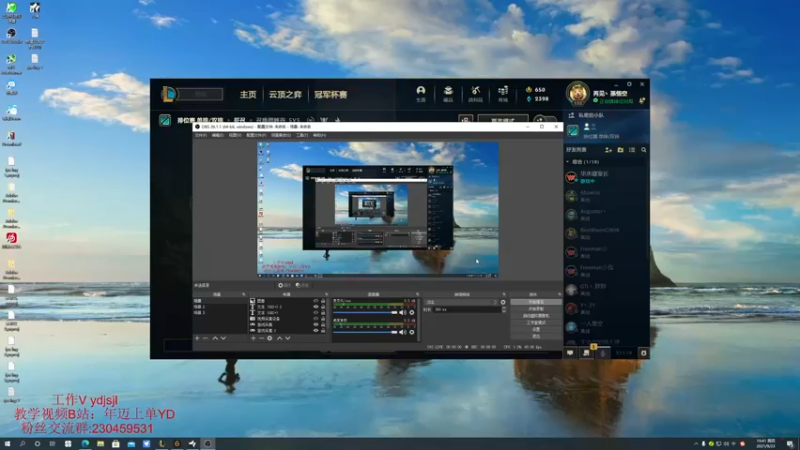Move source up in OBS sources dock

(280, 338)
